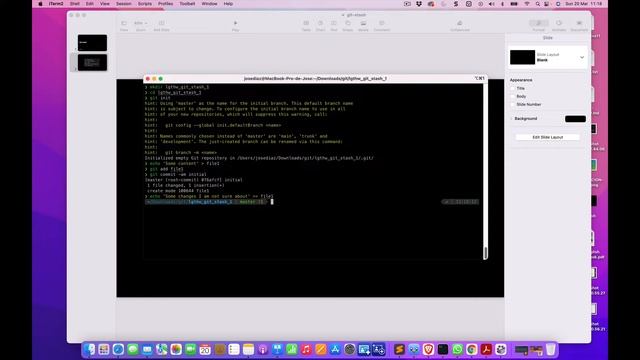Click the iTerm2 terminal scrollbar
The width and height of the screenshot is (640, 360).
[485, 253]
